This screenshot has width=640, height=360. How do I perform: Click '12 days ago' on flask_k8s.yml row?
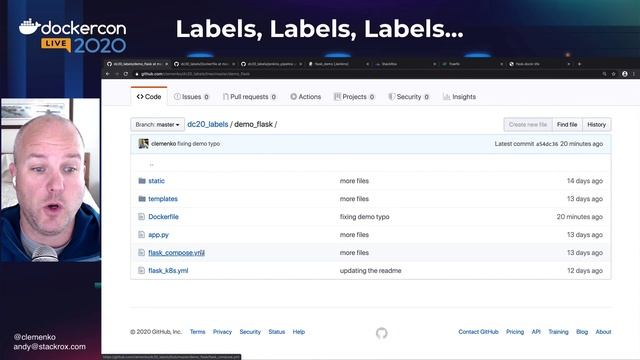(585, 271)
